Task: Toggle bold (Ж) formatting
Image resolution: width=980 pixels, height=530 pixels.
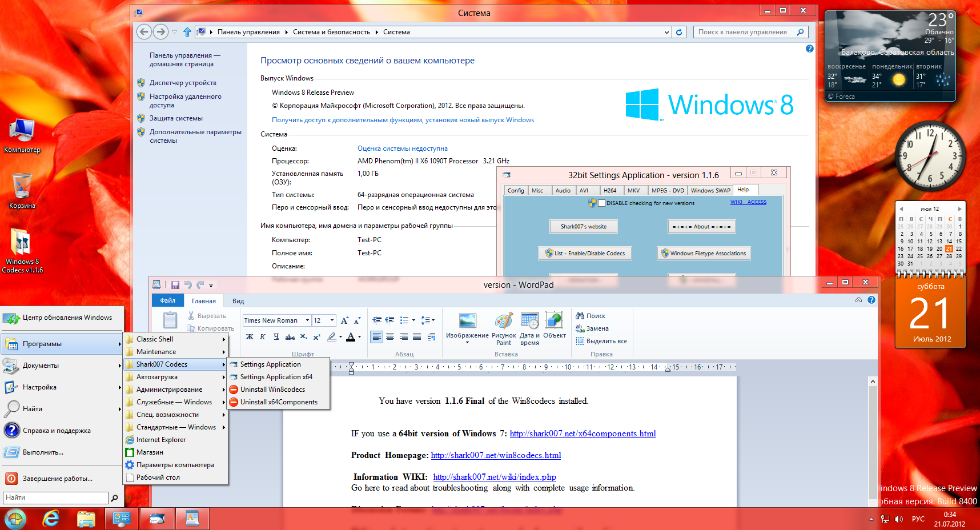Action: tap(250, 337)
